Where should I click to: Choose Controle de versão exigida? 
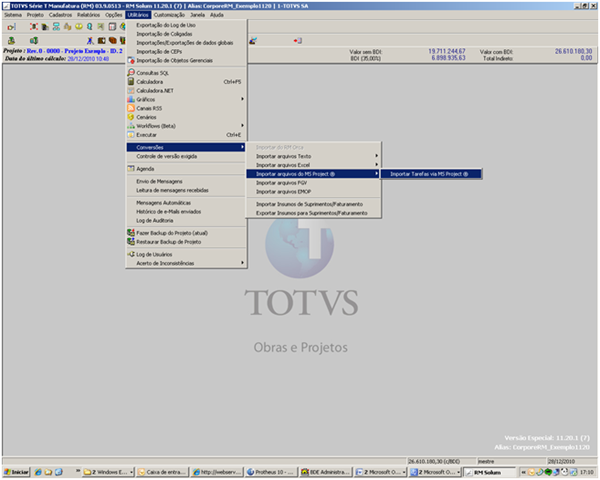tap(186, 156)
